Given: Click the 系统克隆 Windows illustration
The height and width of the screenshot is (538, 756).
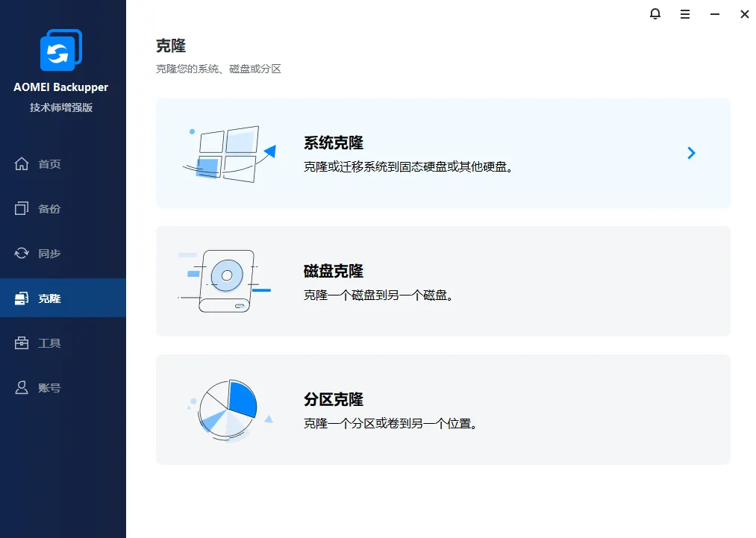Looking at the screenshot, I should [229, 154].
